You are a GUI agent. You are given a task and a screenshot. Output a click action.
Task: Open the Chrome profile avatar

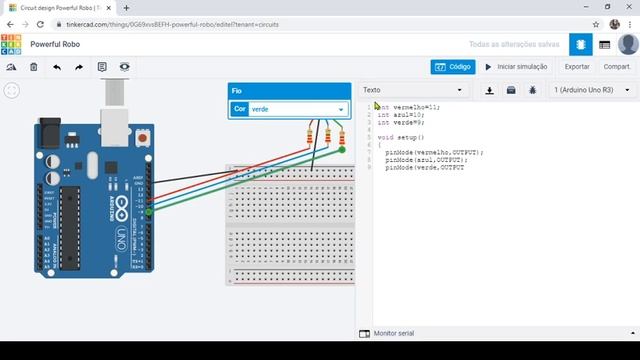(614, 24)
